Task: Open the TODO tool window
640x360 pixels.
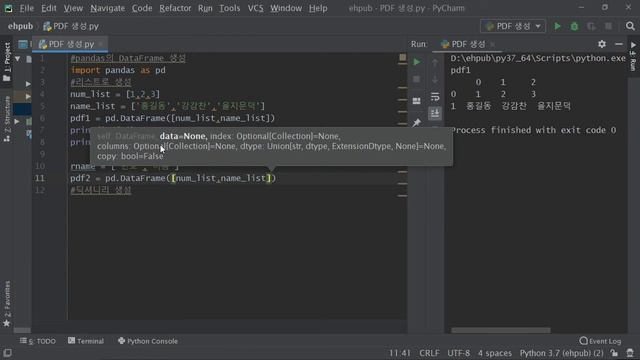Action: coord(38,341)
